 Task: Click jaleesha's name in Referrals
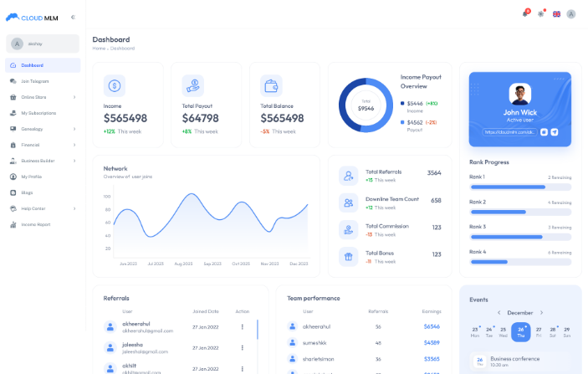coord(132,345)
